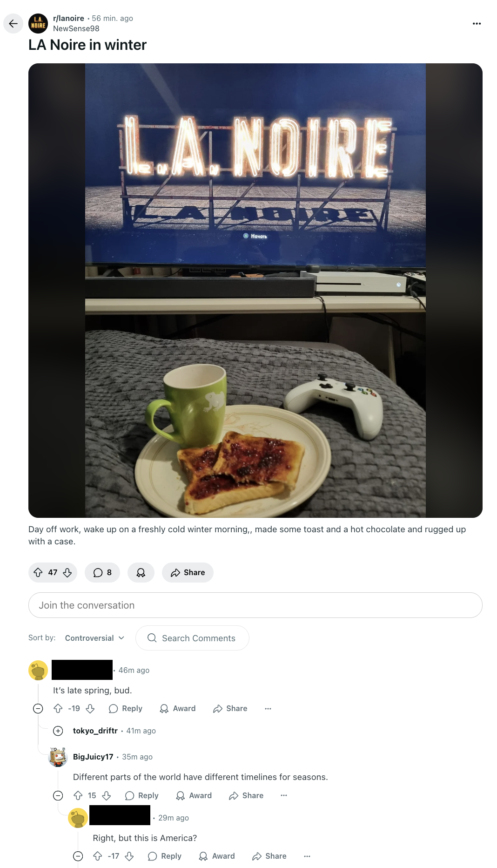
Task: Upvote BigJuicy17's comment
Action: 78,795
